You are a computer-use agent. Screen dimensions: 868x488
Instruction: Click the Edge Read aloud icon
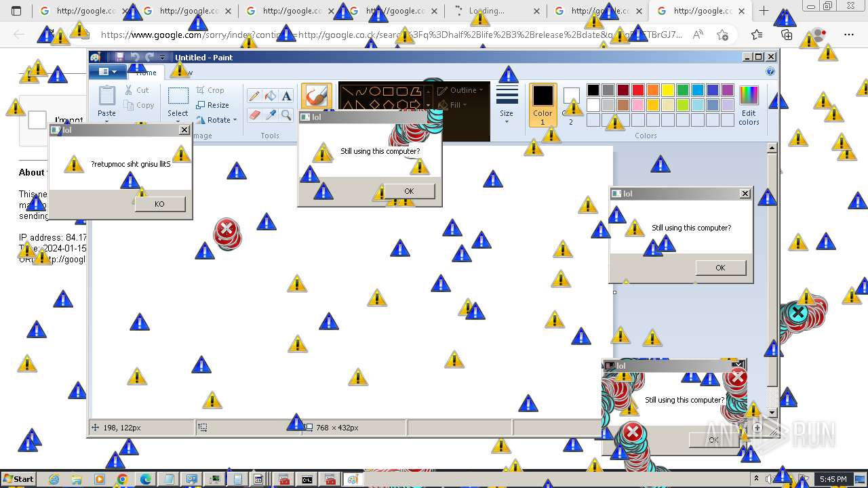coord(698,35)
